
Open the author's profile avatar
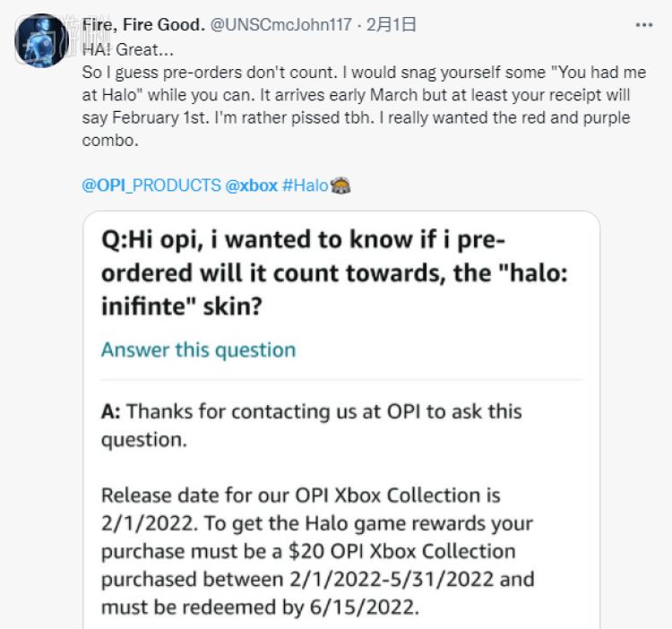[x=41, y=40]
